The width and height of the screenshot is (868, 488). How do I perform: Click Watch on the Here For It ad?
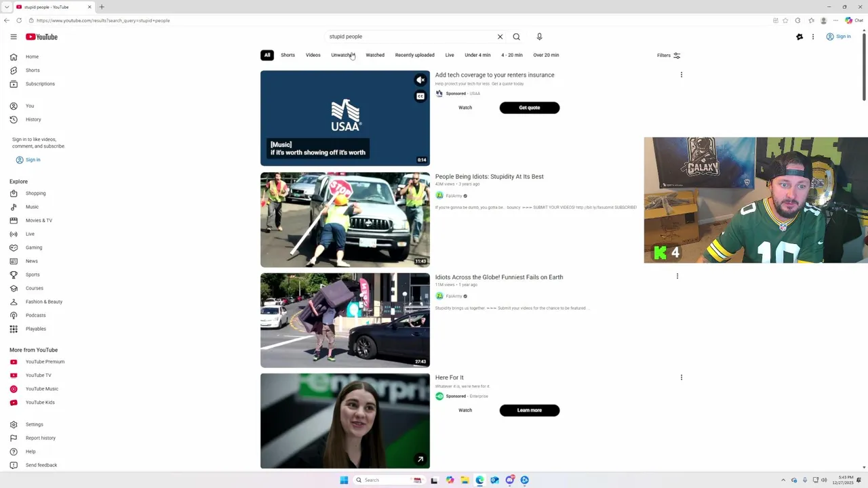465,410
